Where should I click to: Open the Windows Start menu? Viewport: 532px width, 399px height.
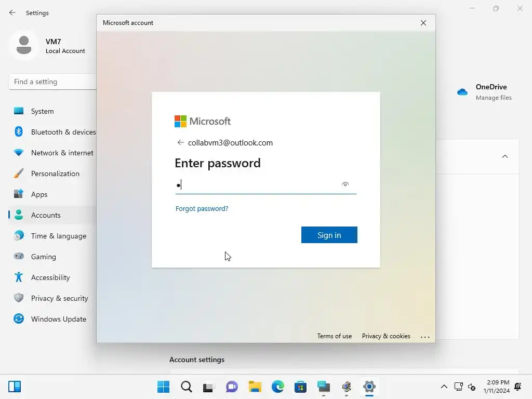click(x=163, y=387)
